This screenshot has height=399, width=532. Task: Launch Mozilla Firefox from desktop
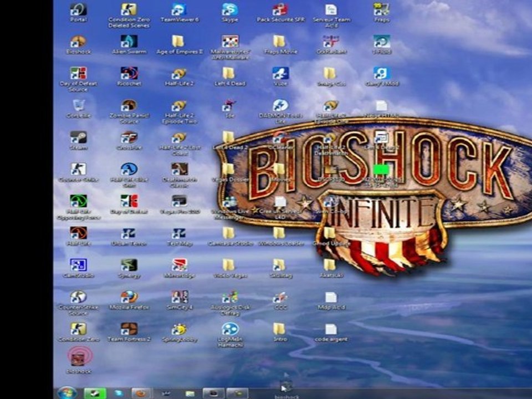[x=129, y=300]
